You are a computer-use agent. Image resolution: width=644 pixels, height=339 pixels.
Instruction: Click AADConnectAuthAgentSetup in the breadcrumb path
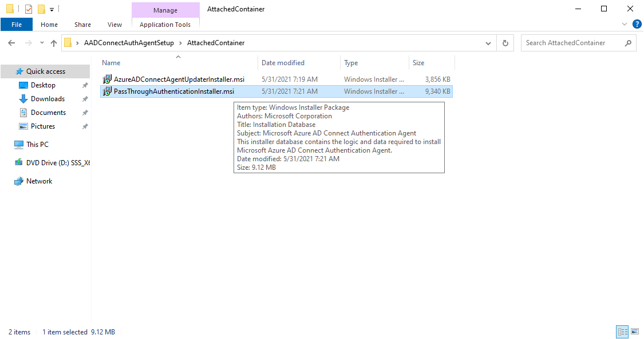tap(129, 43)
